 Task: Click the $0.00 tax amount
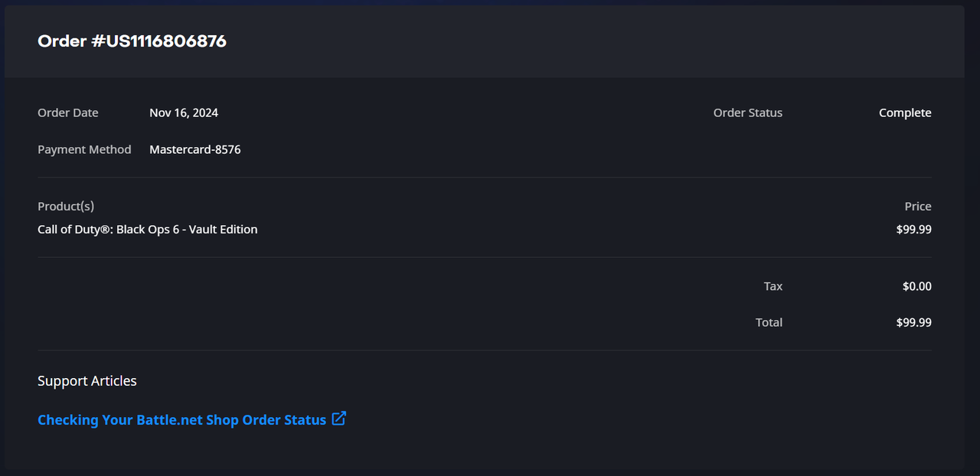pos(917,286)
